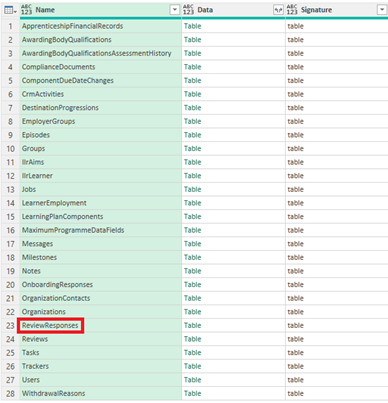Select the LearningPlanComponents name cell
The width and height of the screenshot is (388, 403).
point(101,217)
